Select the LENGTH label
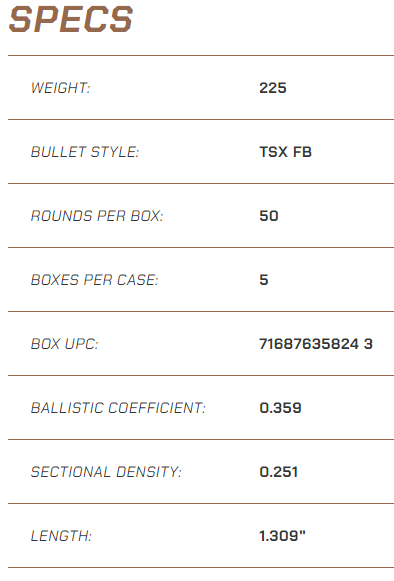Viewport: 394px width, 581px height. pyautogui.click(x=61, y=536)
